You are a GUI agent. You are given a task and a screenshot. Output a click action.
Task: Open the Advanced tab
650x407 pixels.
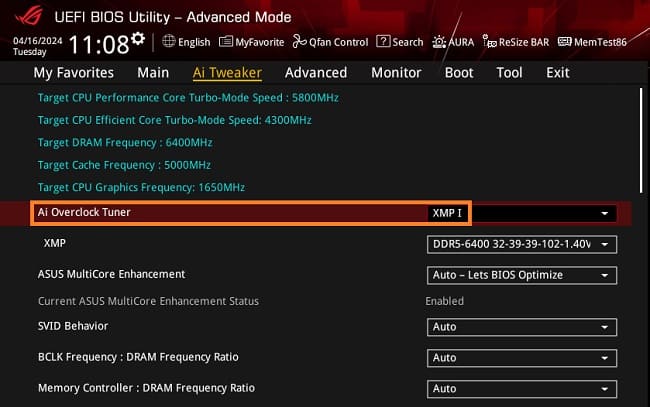(x=316, y=73)
